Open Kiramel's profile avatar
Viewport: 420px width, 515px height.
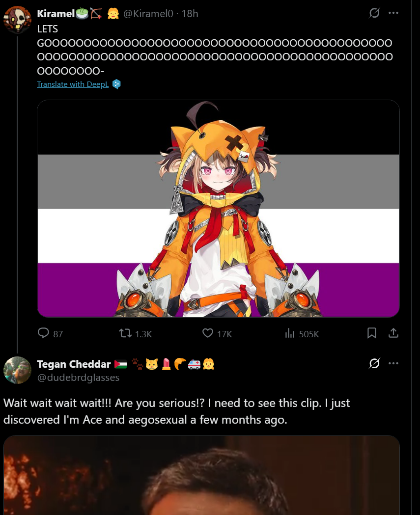17,20
